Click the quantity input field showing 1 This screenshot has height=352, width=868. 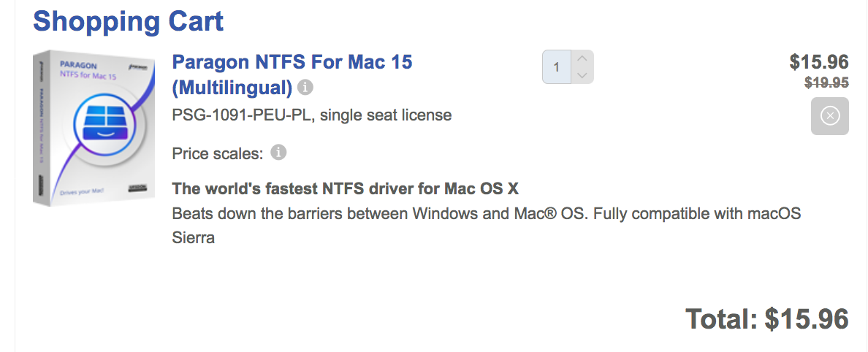[x=557, y=67]
